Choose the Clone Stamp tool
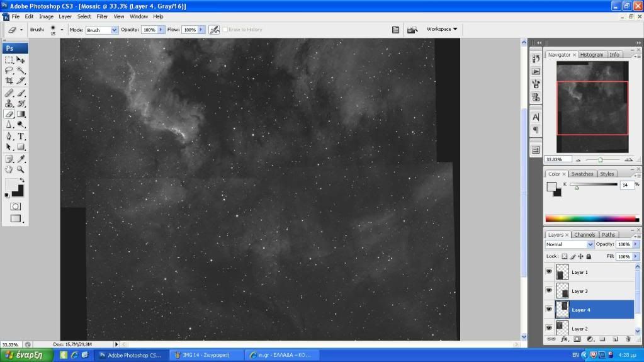The height and width of the screenshot is (362, 644). pyautogui.click(x=9, y=103)
